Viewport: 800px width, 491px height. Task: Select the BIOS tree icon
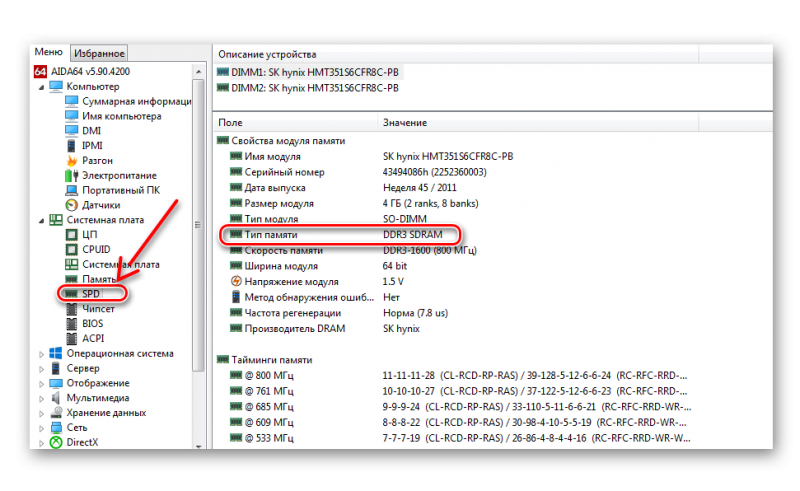tap(72, 323)
